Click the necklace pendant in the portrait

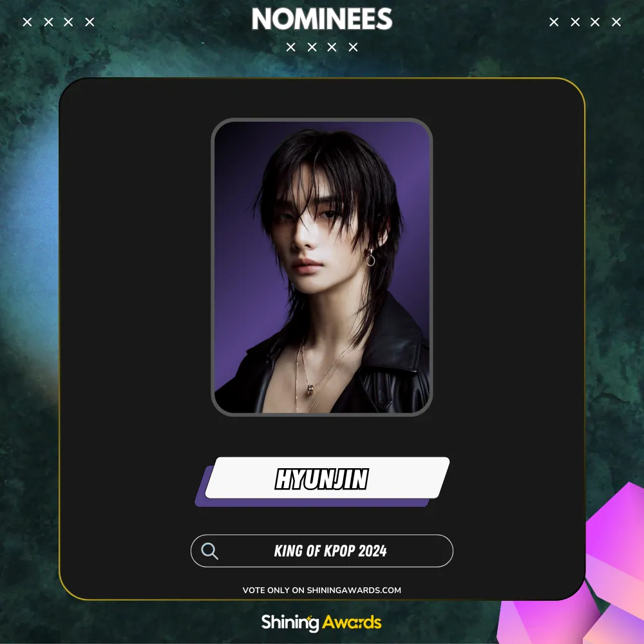[x=311, y=390]
